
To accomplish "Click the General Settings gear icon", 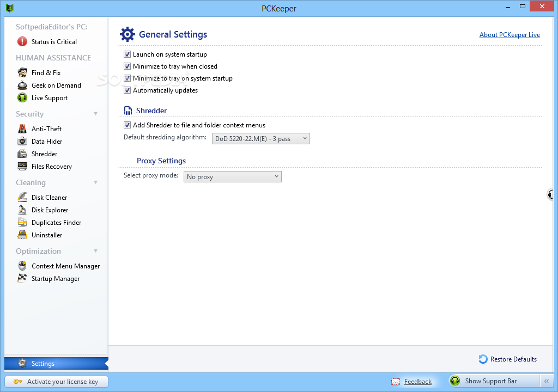I will pos(127,34).
